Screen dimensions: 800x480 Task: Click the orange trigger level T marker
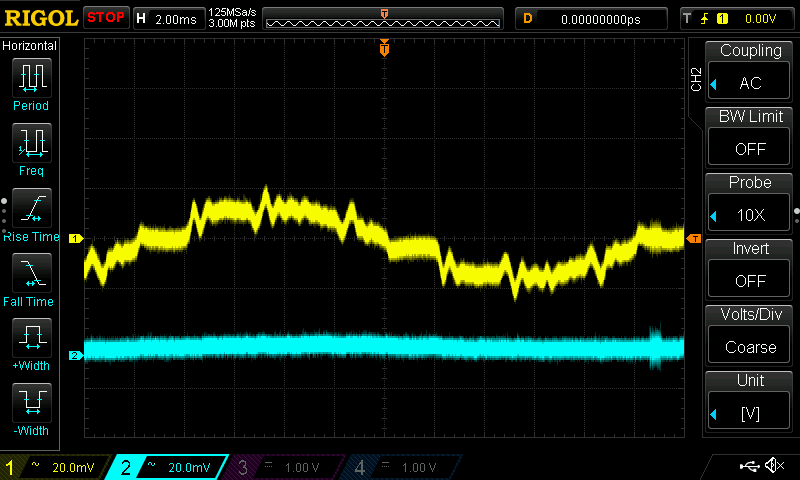click(x=694, y=238)
